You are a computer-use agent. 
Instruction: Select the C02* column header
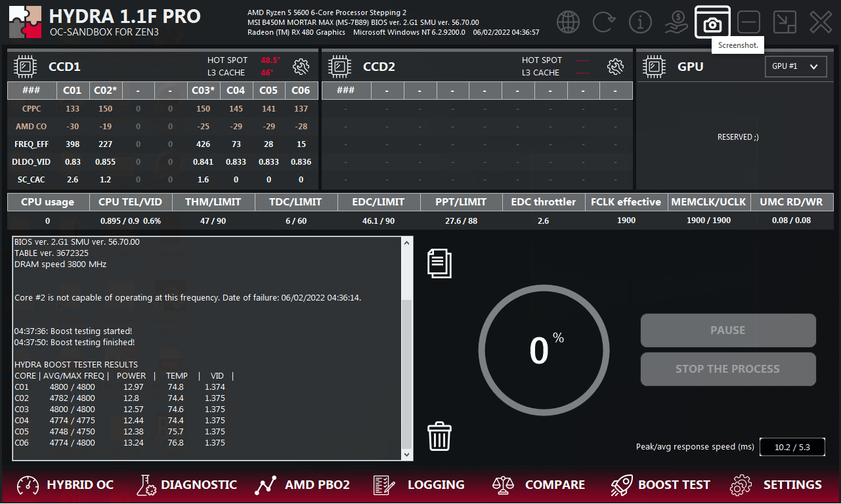tap(105, 91)
